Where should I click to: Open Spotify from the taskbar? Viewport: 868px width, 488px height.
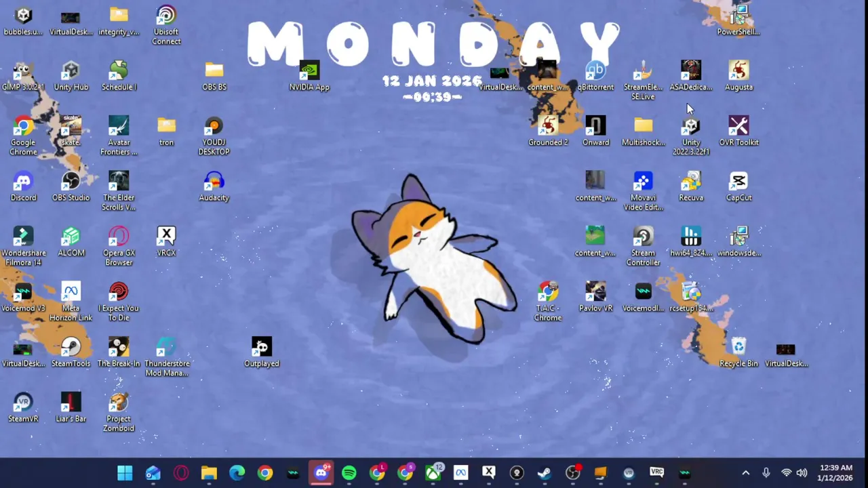coord(349,473)
